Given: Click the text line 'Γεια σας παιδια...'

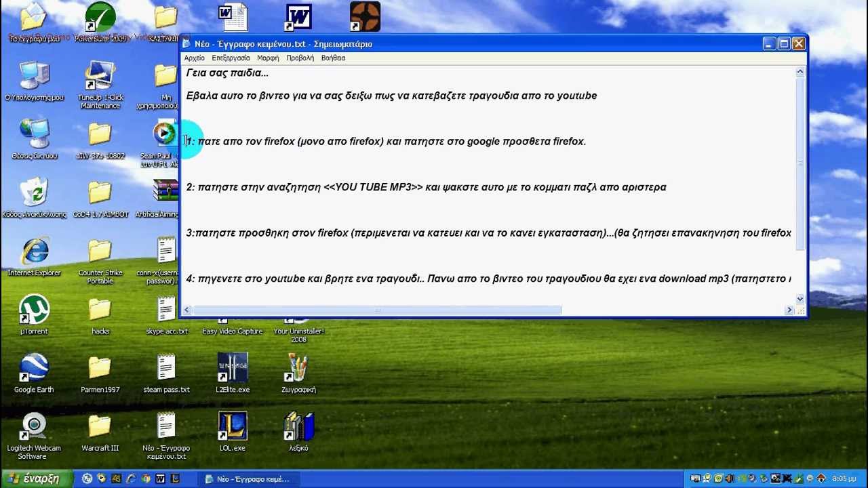Looking at the screenshot, I should [227, 73].
